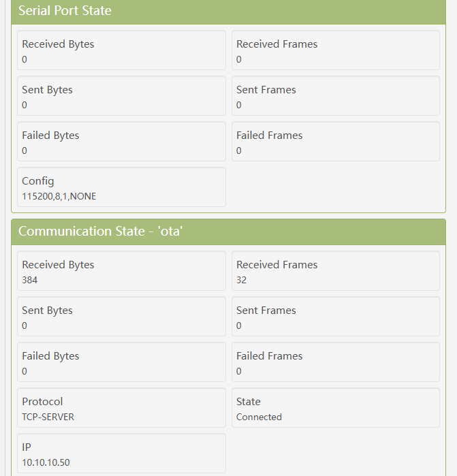The height and width of the screenshot is (476, 457).
Task: Click the ota Failed Frames box
Action: (336, 362)
